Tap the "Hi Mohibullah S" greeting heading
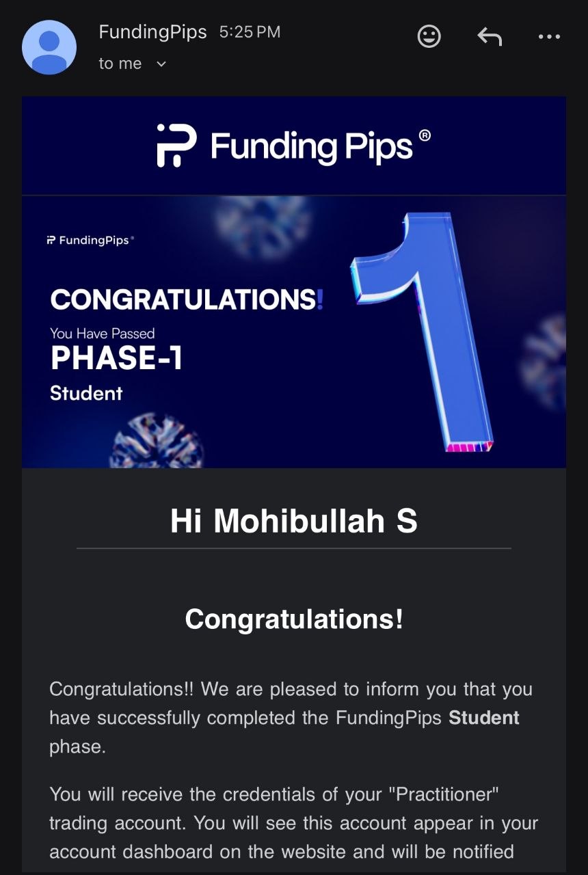This screenshot has width=588, height=875. coord(294,521)
